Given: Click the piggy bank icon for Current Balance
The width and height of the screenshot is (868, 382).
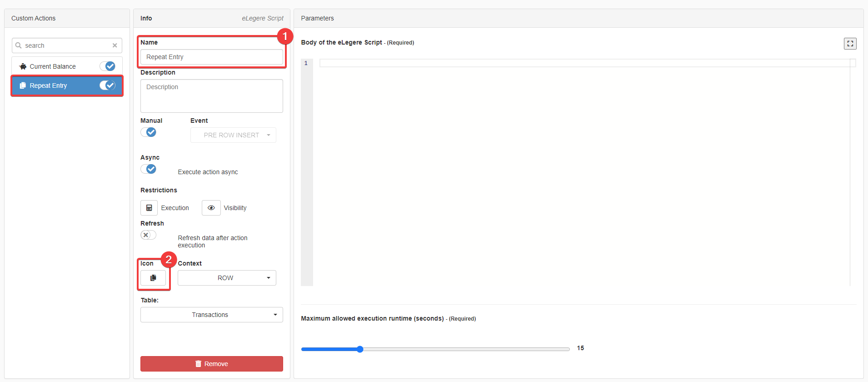Looking at the screenshot, I should pyautogui.click(x=23, y=66).
